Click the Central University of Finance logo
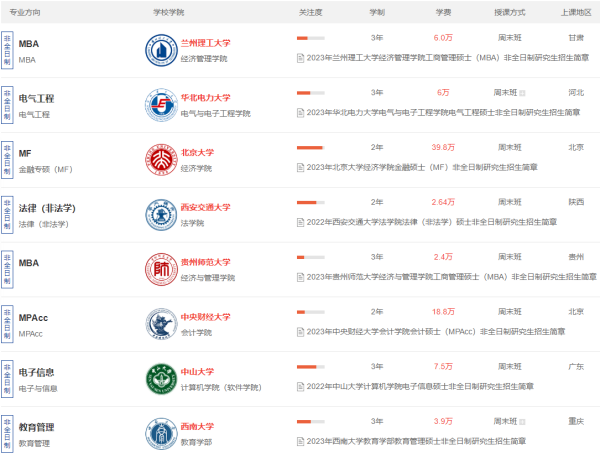The width and height of the screenshot is (600, 461). tap(160, 324)
